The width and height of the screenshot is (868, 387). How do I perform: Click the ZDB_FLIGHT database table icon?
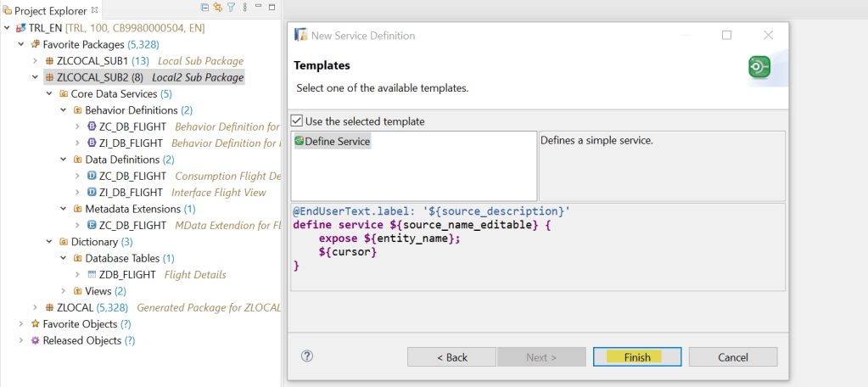click(x=92, y=274)
